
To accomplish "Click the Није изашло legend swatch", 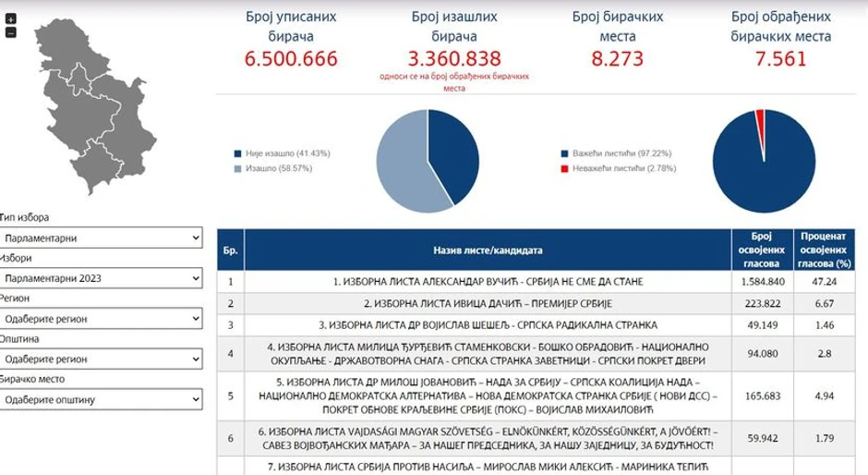I will tap(238, 153).
